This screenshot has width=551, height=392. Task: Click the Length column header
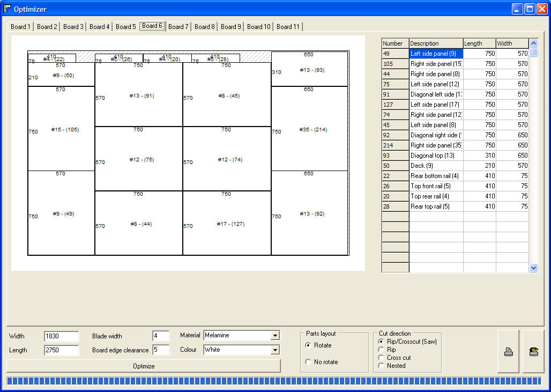(x=479, y=43)
